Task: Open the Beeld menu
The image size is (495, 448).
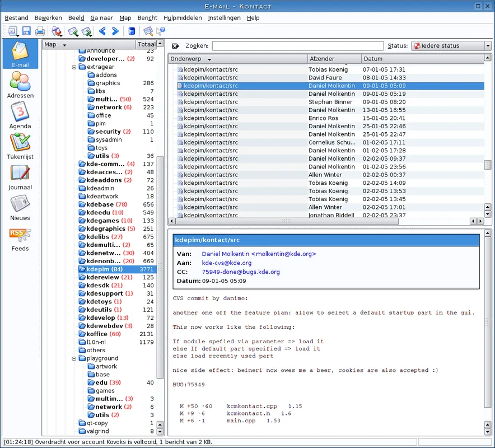Action: (76, 18)
